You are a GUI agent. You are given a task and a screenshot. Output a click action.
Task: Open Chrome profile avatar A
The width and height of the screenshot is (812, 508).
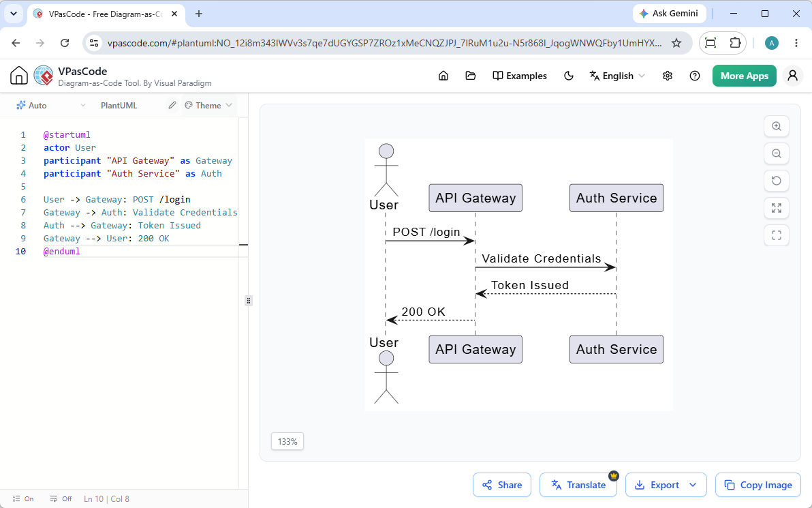[x=772, y=43]
